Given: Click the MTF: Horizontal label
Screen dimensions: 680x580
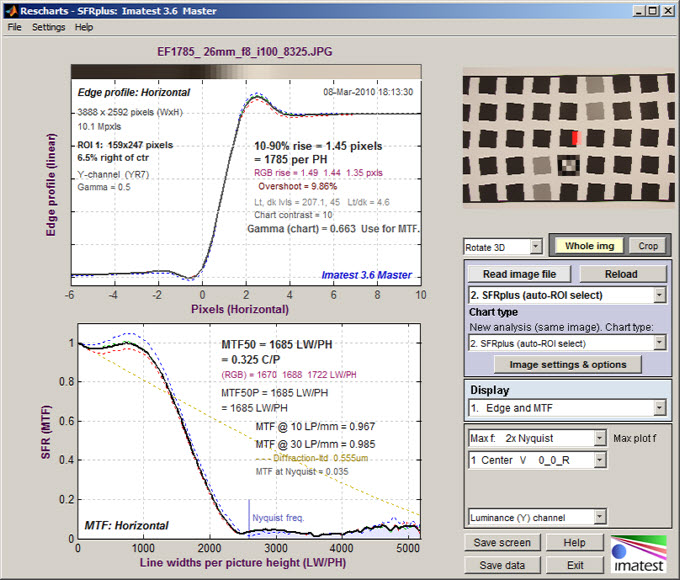Looking at the screenshot, I should pyautogui.click(x=126, y=525).
